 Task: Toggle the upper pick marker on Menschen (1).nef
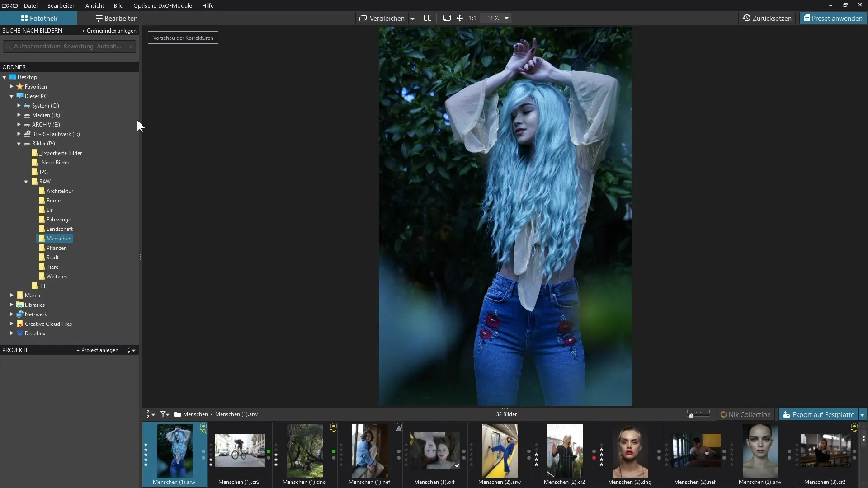[x=399, y=451]
